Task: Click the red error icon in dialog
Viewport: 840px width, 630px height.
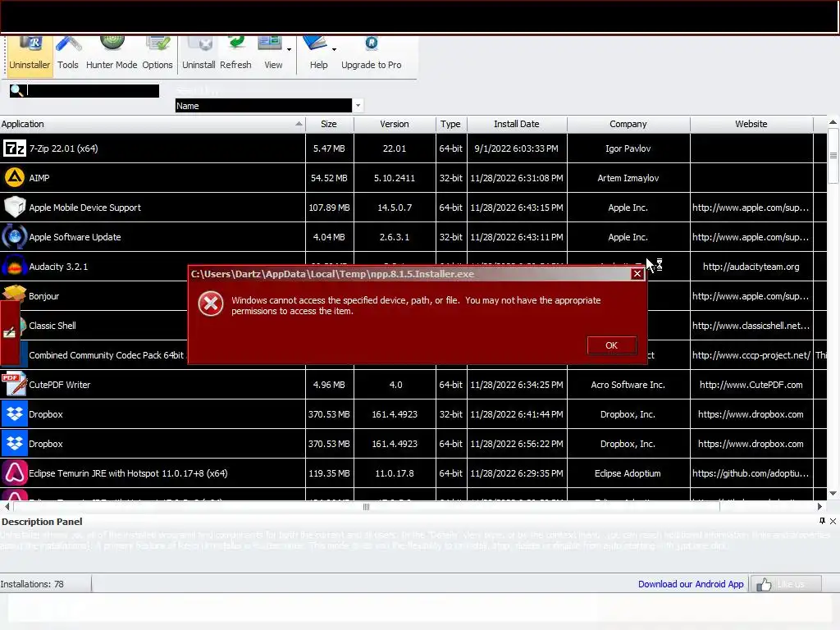Action: pos(211,304)
